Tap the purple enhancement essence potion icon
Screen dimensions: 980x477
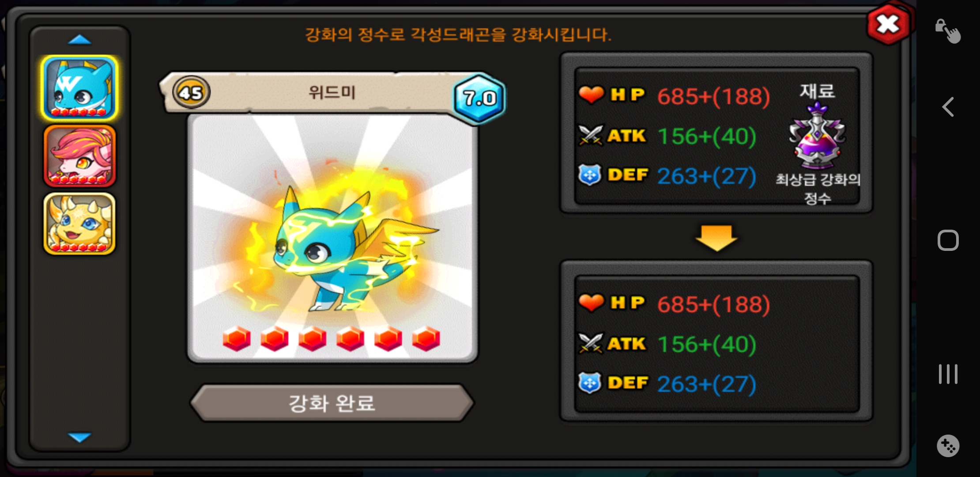tap(817, 135)
